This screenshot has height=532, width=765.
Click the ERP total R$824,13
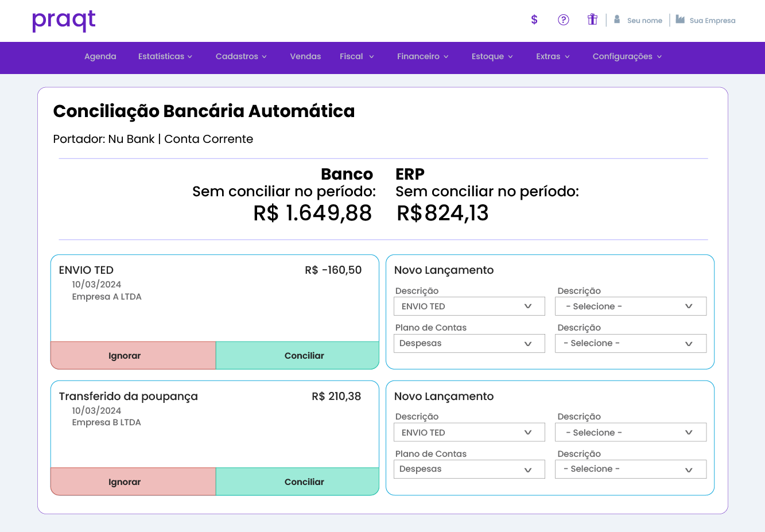point(442,213)
